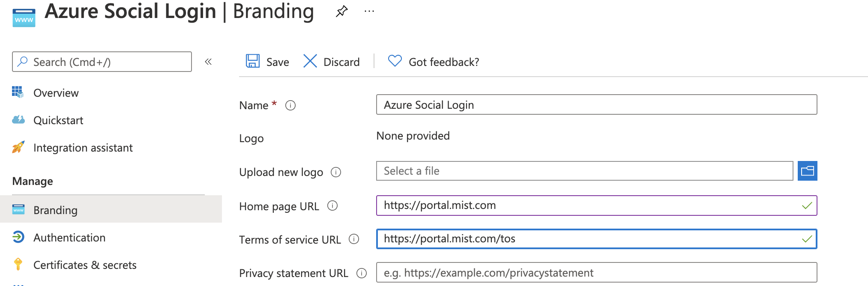Click the Privacy statement URL input field
Image resolution: width=868 pixels, height=286 pixels.
(596, 273)
